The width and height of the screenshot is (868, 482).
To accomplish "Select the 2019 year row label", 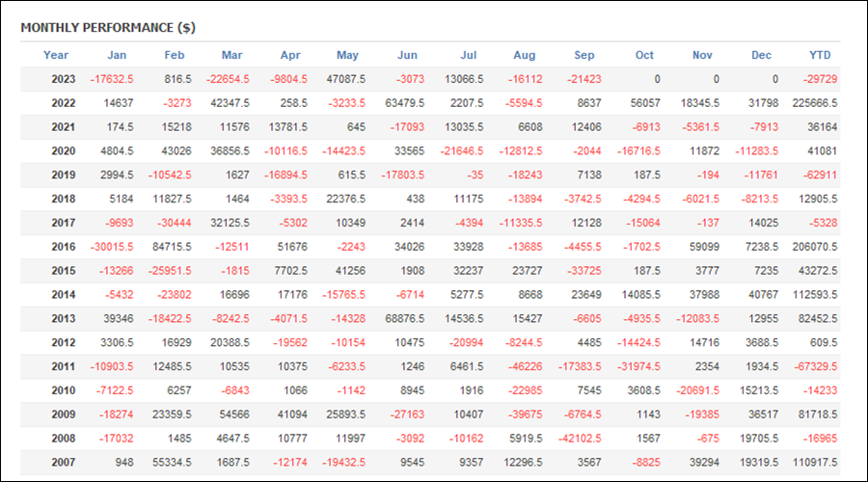I will (64, 174).
